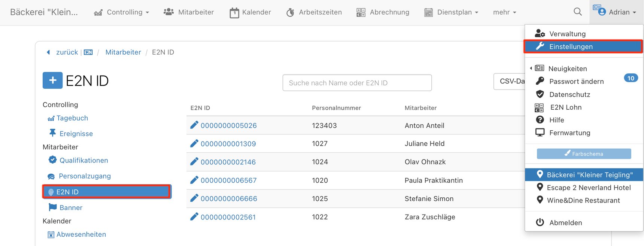The width and height of the screenshot is (644, 246).
Task: Click the Hilfe question mark icon
Action: click(x=540, y=120)
